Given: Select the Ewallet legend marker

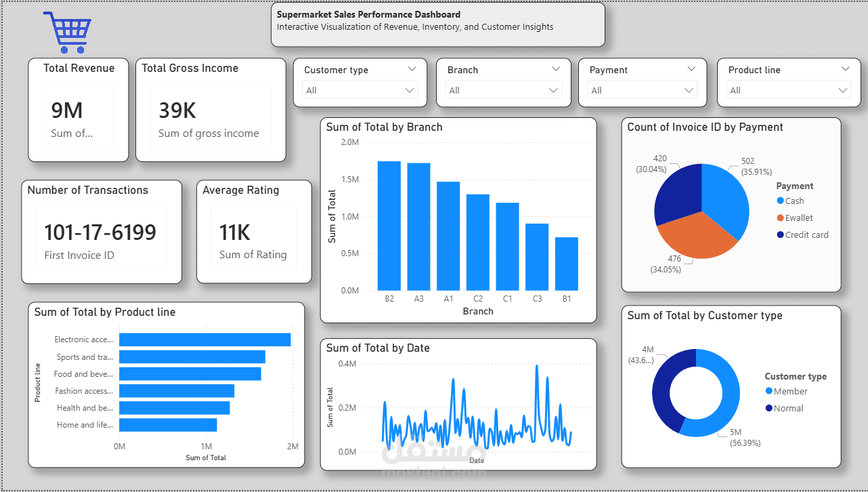Looking at the screenshot, I should [x=780, y=218].
